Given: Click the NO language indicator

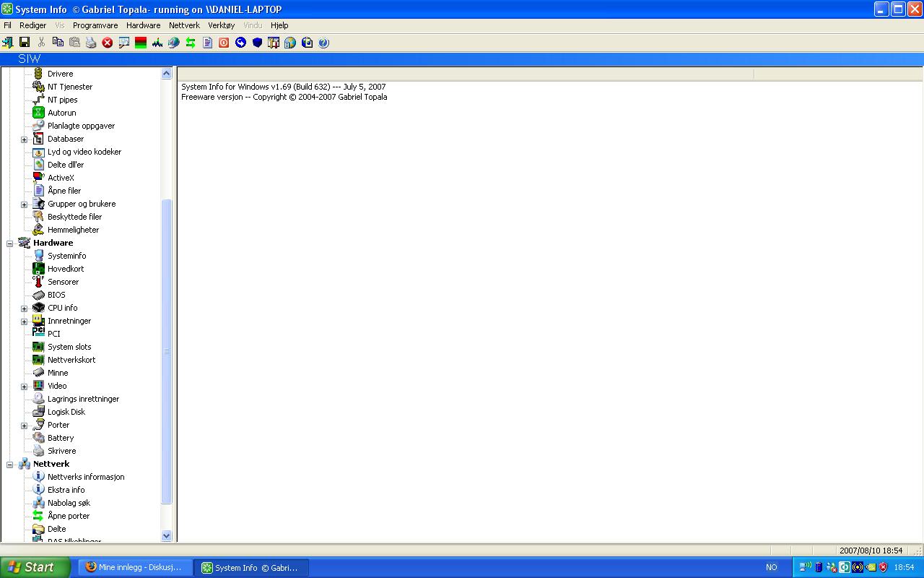Looking at the screenshot, I should point(772,567).
